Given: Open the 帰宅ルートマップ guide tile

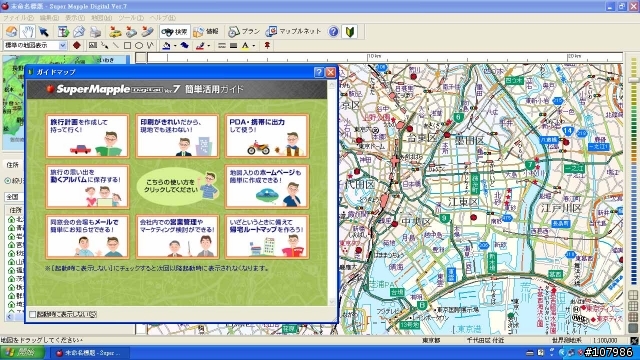Looking at the screenshot, I should [x=267, y=237].
